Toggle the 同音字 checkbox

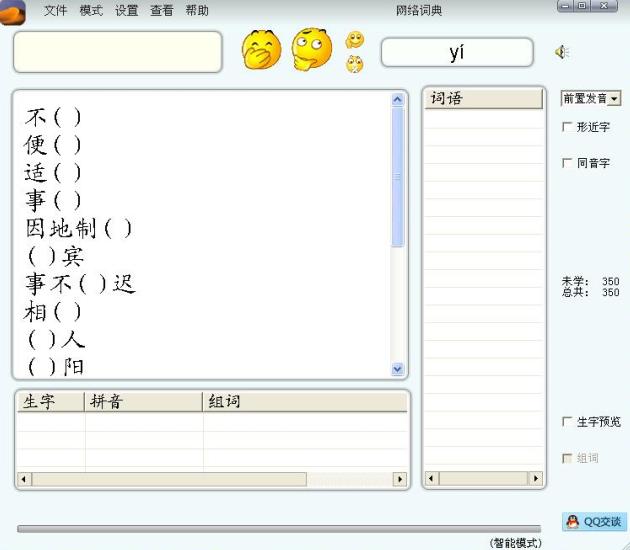568,163
